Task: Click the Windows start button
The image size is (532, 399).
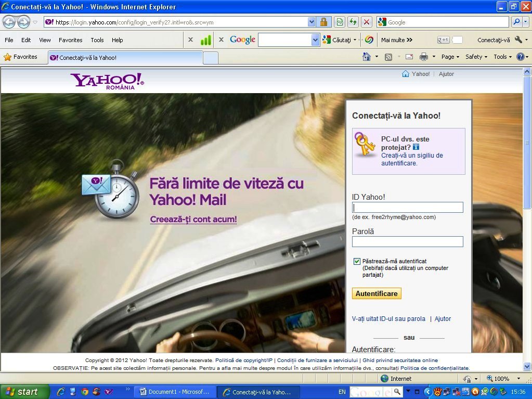Action: tap(24, 392)
